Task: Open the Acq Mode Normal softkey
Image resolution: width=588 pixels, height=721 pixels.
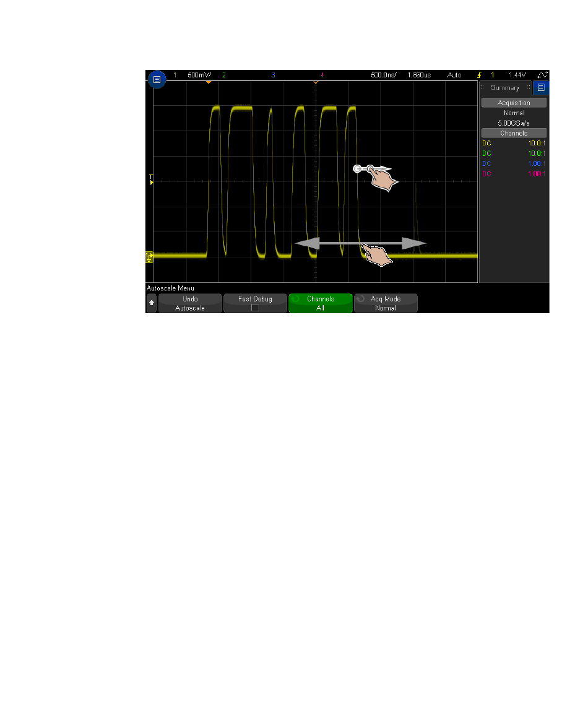Action: click(386, 303)
